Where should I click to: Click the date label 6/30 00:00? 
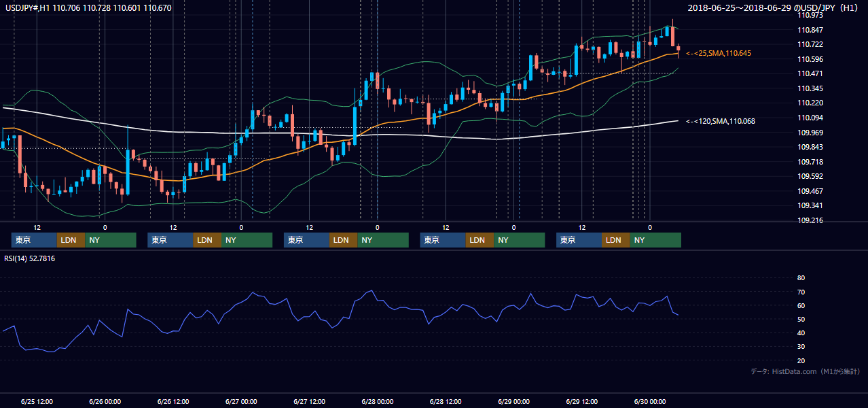click(x=651, y=401)
